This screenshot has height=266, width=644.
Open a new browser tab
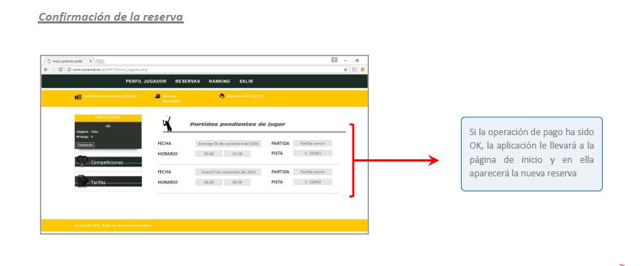100,61
